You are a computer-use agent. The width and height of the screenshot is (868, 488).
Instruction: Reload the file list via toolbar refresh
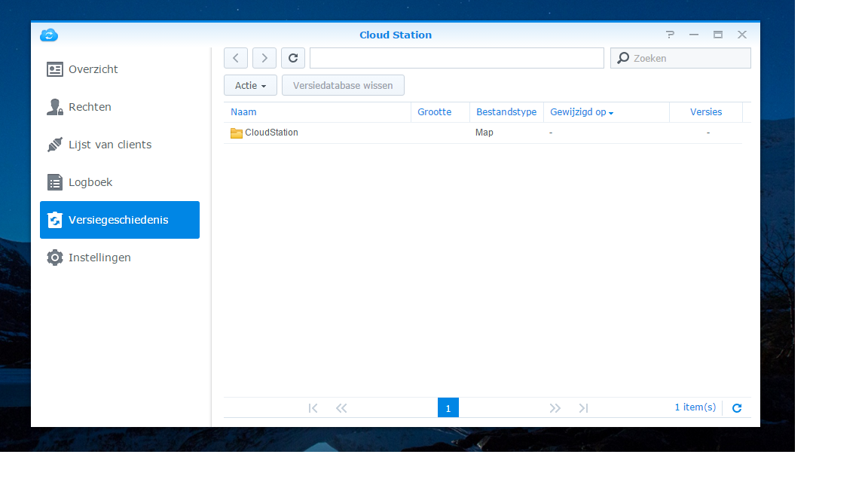tap(293, 58)
